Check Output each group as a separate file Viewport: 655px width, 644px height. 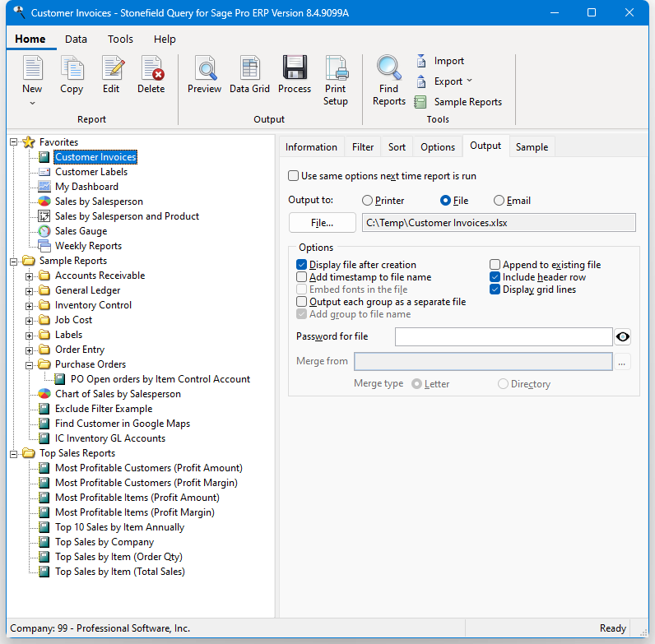point(302,302)
